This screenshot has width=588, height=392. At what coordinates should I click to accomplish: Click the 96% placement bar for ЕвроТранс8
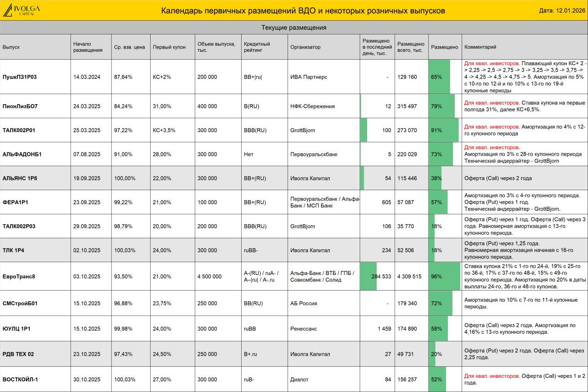445,276
